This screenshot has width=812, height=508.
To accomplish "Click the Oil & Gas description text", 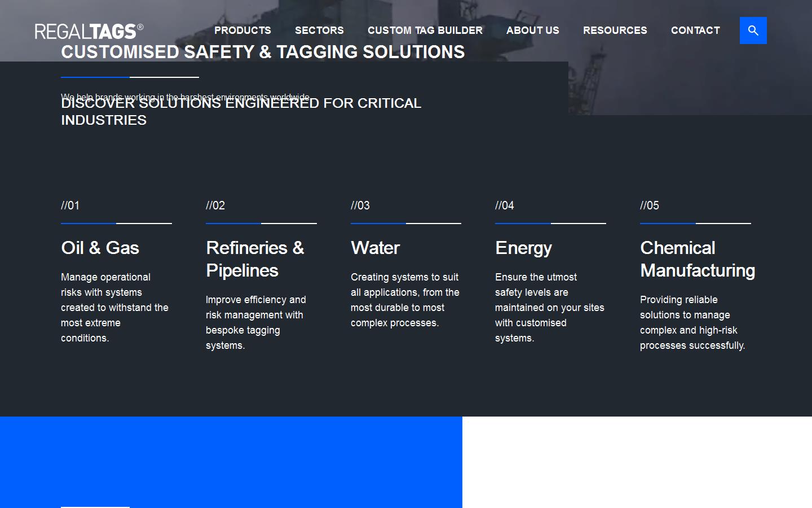I will click(114, 308).
